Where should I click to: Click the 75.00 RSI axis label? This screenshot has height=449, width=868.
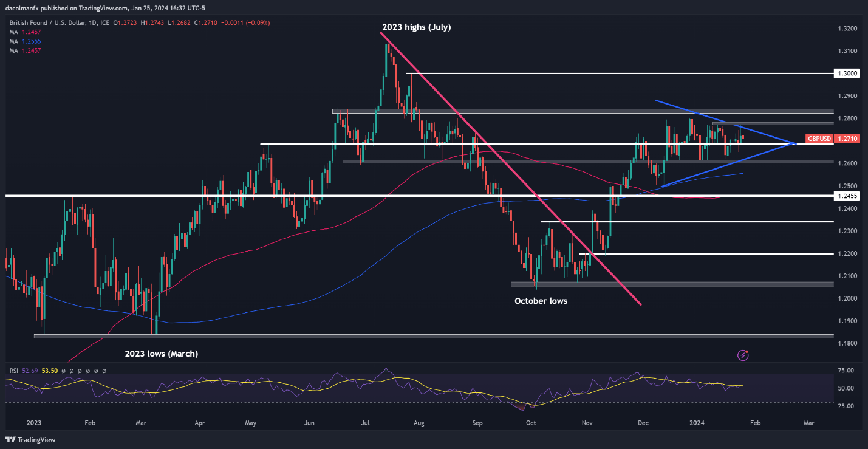point(847,371)
